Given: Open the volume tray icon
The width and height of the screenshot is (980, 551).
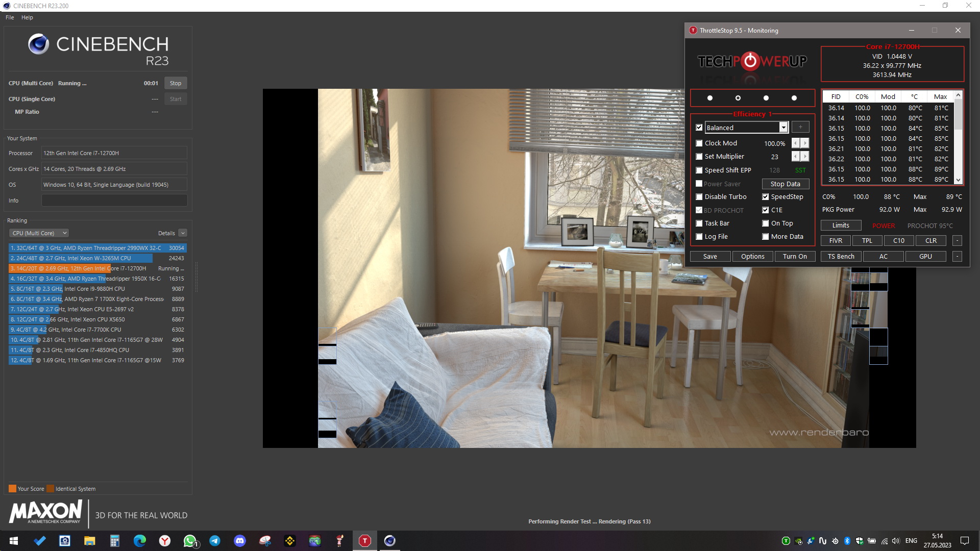Looking at the screenshot, I should click(x=896, y=541).
